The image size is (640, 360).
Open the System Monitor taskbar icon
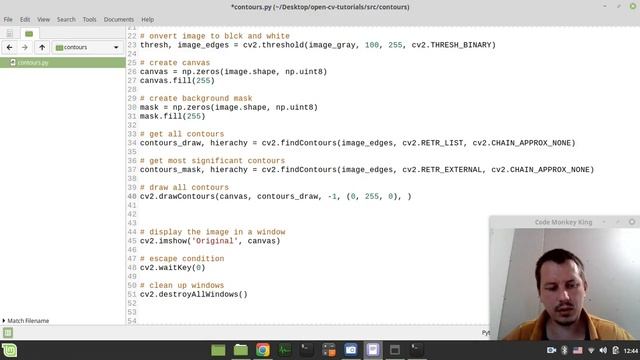(x=285, y=350)
